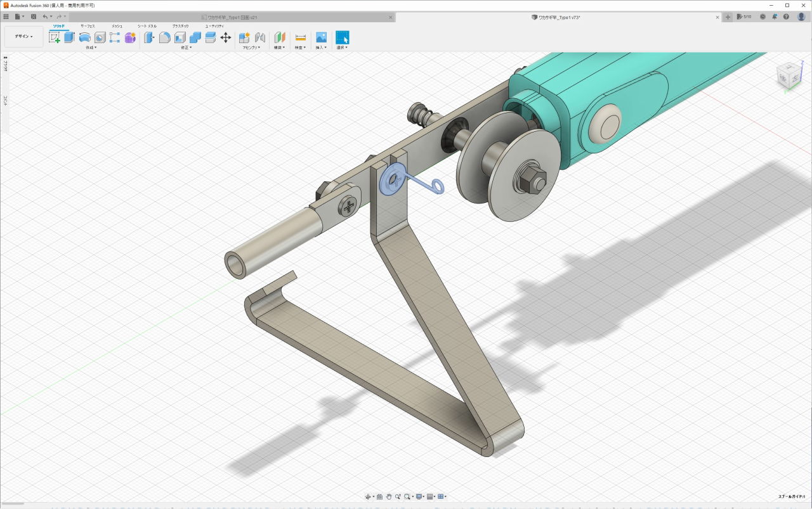Expand the 作成 menu
This screenshot has height=509, width=812.
click(91, 48)
